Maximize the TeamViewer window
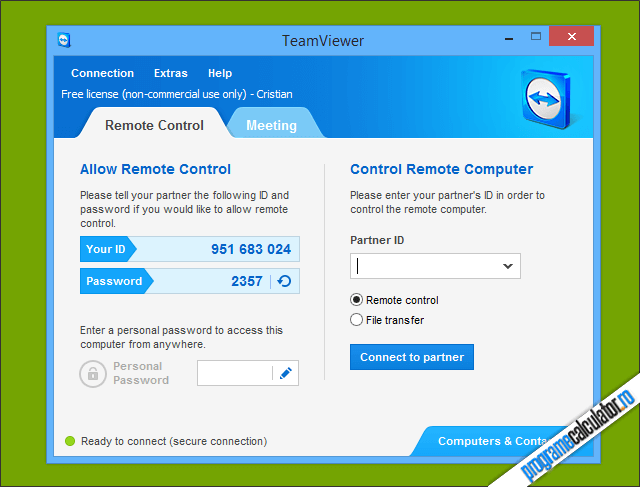Screen dimensions: 640x487 point(536,36)
